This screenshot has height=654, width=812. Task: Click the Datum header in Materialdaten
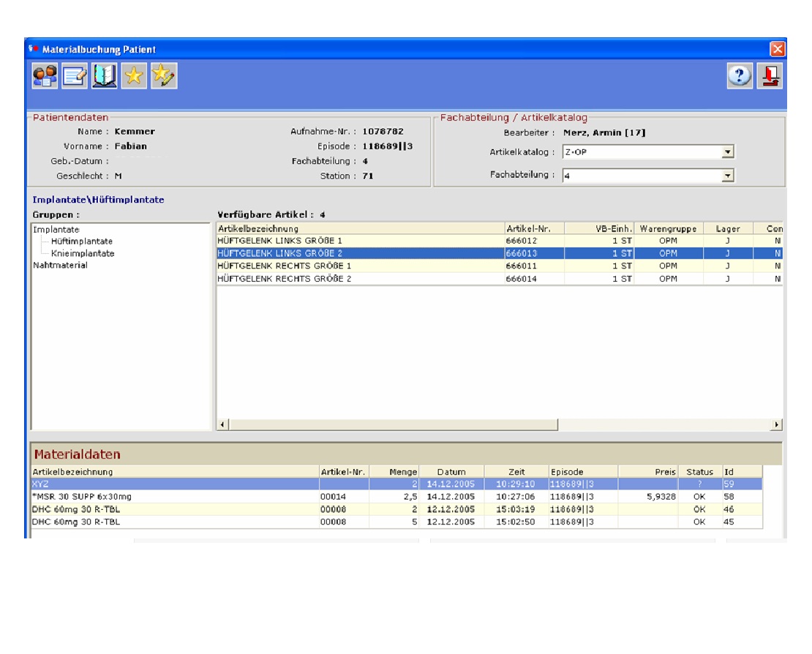pyautogui.click(x=451, y=472)
